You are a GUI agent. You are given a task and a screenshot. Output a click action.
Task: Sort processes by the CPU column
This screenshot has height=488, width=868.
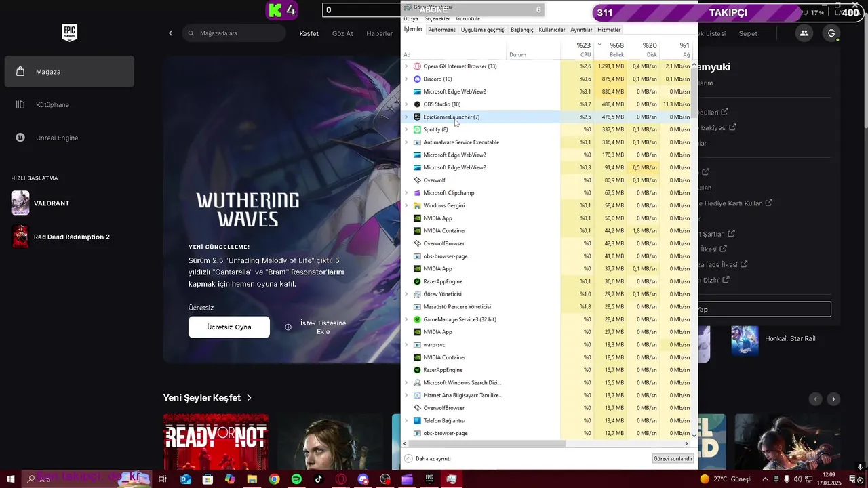pos(578,49)
